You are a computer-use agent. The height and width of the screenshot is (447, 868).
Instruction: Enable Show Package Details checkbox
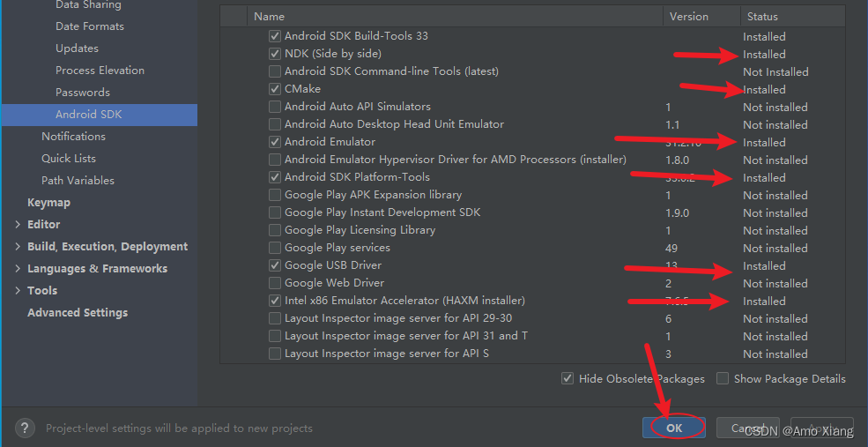point(723,378)
